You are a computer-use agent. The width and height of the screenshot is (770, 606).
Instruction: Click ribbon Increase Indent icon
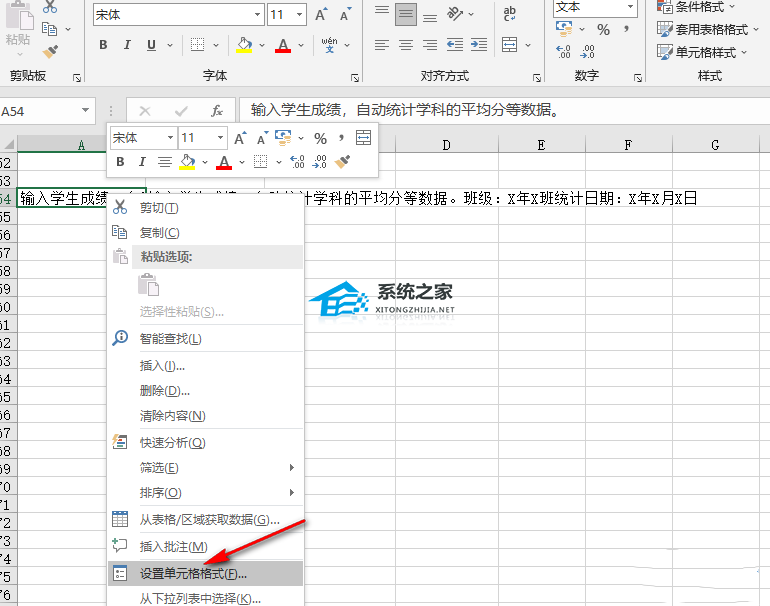pyautogui.click(x=479, y=45)
